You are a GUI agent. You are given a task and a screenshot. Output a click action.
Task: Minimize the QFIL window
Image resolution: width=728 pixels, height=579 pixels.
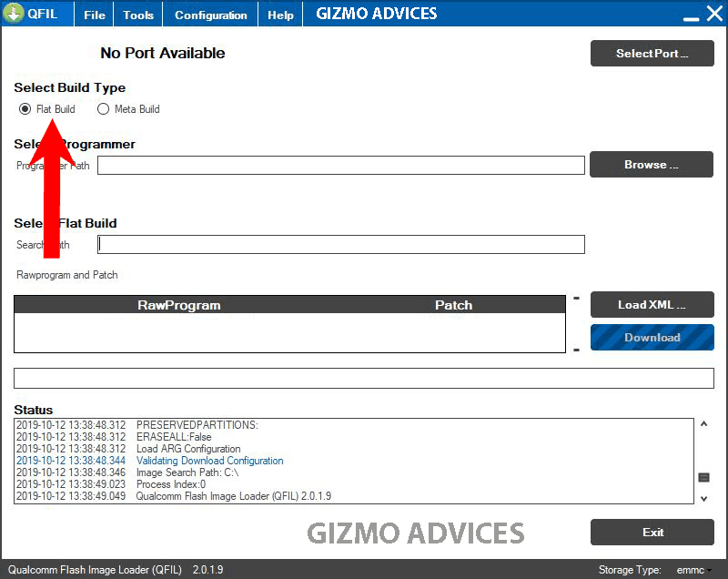tap(691, 18)
